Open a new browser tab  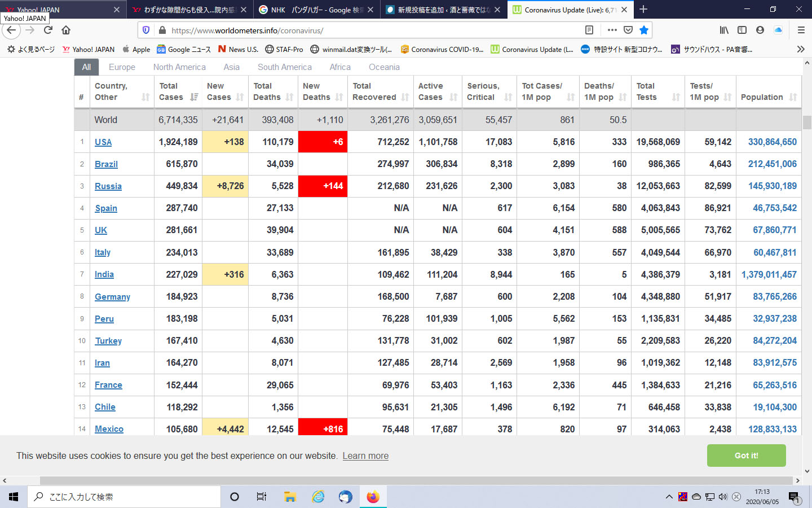pos(643,10)
